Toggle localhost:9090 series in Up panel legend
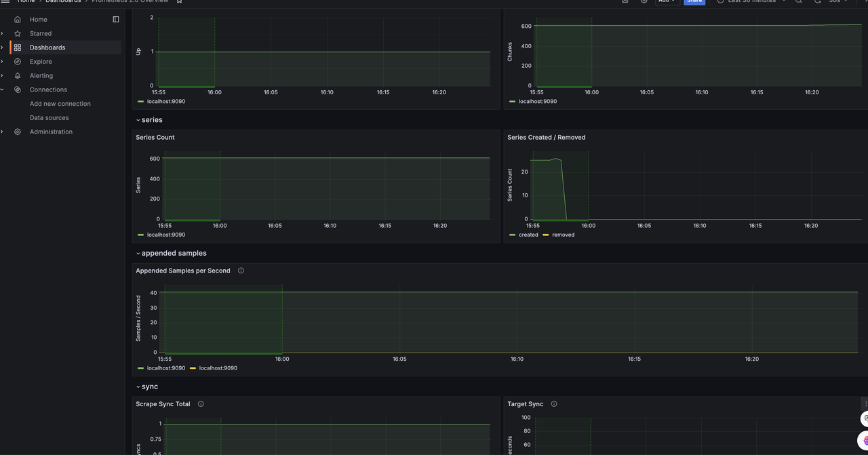 click(165, 101)
